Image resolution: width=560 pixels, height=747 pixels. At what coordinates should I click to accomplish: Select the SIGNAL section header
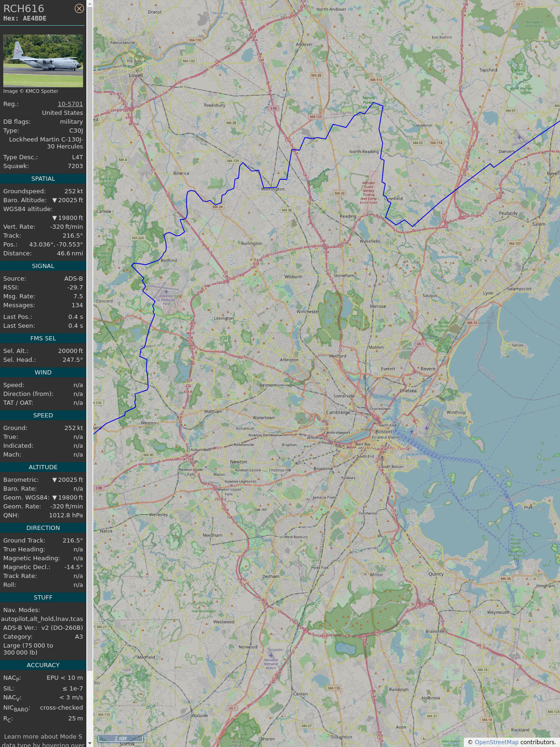(x=43, y=266)
